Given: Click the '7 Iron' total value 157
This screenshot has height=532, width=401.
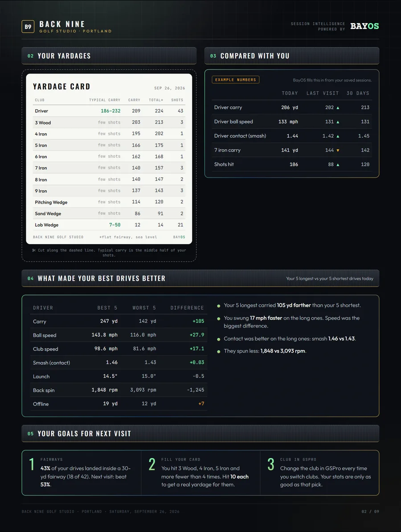Looking at the screenshot, I should (x=159, y=168).
